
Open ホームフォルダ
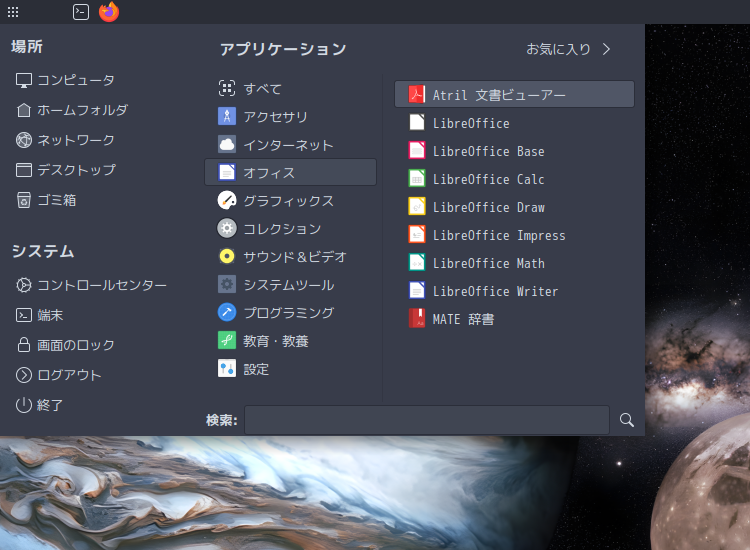[72, 110]
